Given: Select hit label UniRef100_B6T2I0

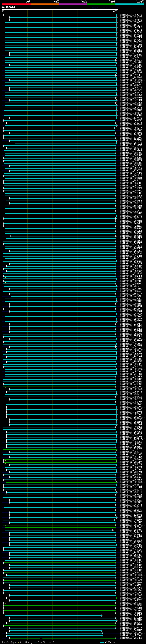Looking at the screenshot, I should tap(131, 25).
